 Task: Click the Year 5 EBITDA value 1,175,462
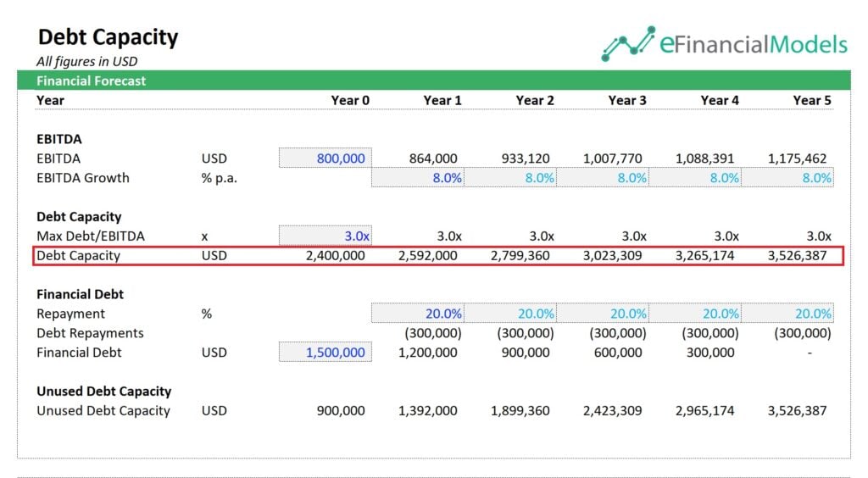[797, 158]
